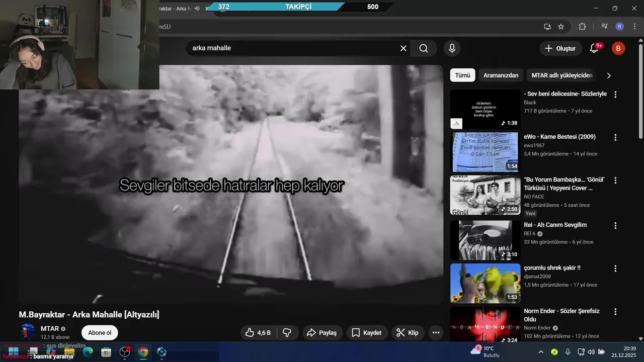Open YouTube notifications bell

[594, 48]
